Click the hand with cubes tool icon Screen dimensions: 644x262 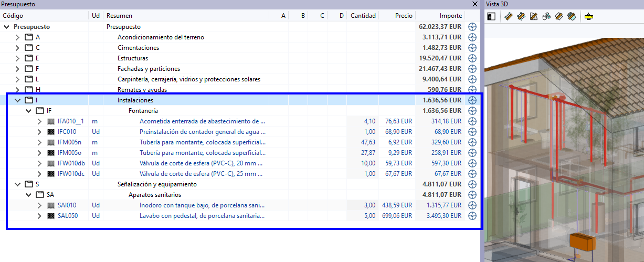pos(546,16)
